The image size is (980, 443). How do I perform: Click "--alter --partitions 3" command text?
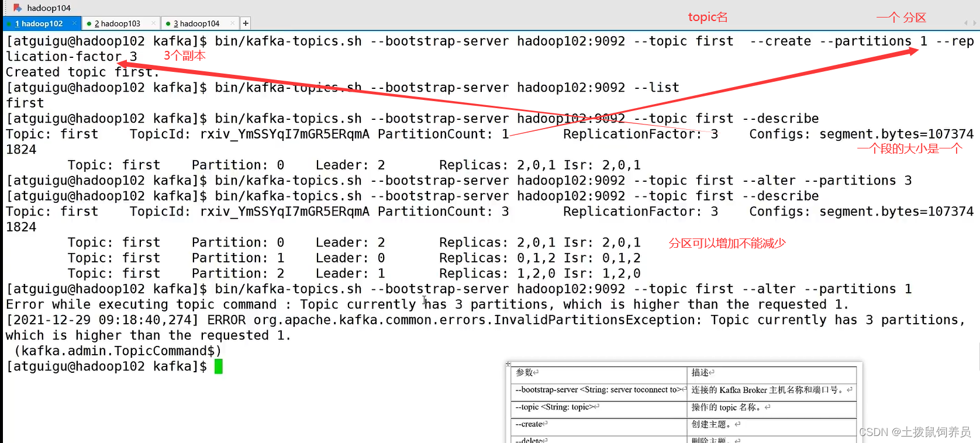coord(827,181)
